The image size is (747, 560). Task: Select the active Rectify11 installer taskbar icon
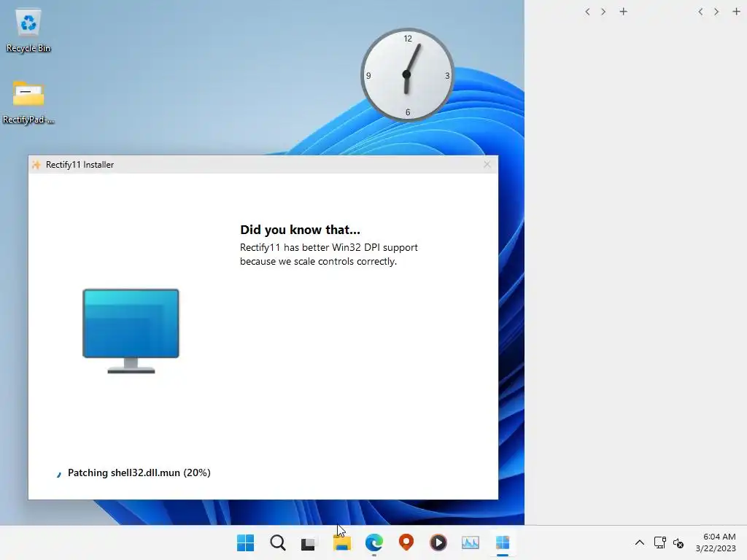pyautogui.click(x=503, y=542)
